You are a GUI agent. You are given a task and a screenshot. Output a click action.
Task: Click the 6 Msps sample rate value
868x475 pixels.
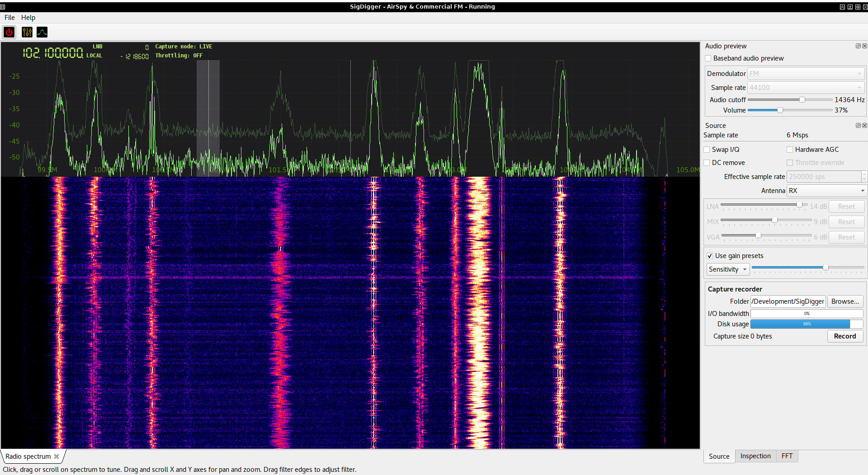click(797, 135)
